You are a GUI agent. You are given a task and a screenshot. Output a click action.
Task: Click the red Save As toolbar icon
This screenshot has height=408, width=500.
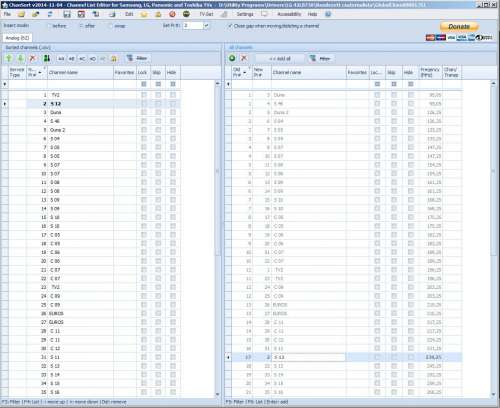pyautogui.click(x=81, y=14)
